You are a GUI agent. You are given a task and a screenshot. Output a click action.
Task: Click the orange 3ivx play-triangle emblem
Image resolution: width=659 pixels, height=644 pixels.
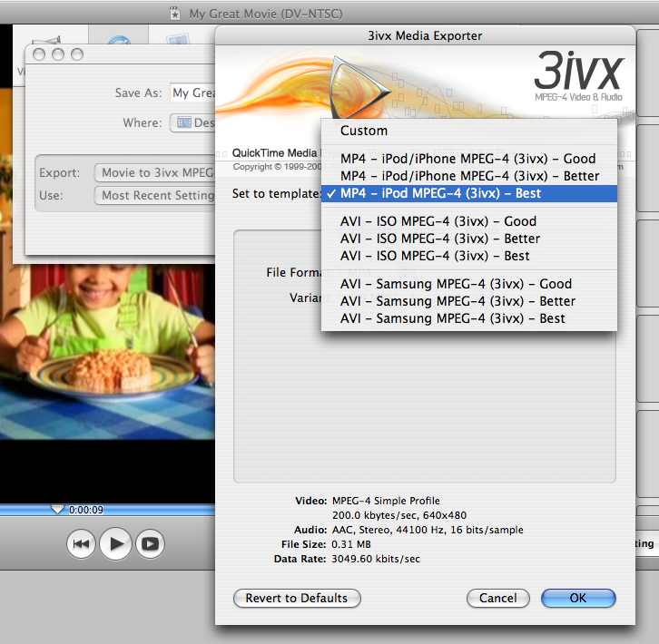(x=359, y=88)
